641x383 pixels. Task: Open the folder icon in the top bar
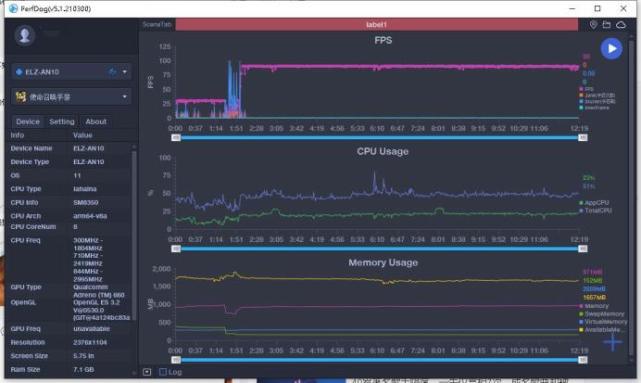pyautogui.click(x=607, y=25)
